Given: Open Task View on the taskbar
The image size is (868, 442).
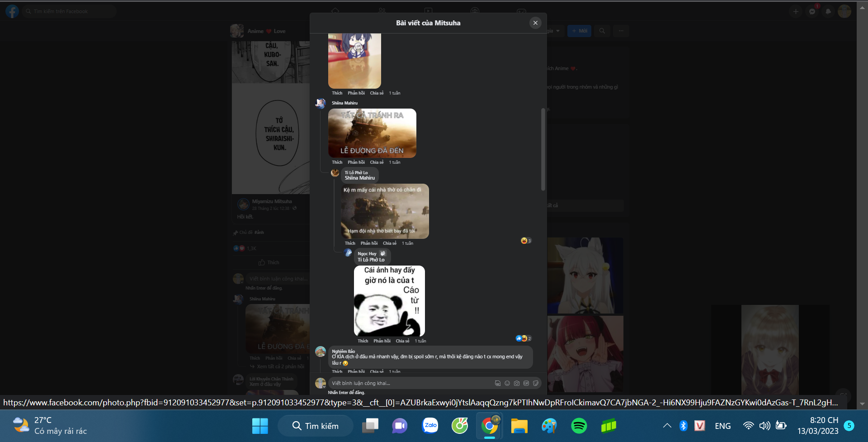Looking at the screenshot, I should (x=370, y=426).
